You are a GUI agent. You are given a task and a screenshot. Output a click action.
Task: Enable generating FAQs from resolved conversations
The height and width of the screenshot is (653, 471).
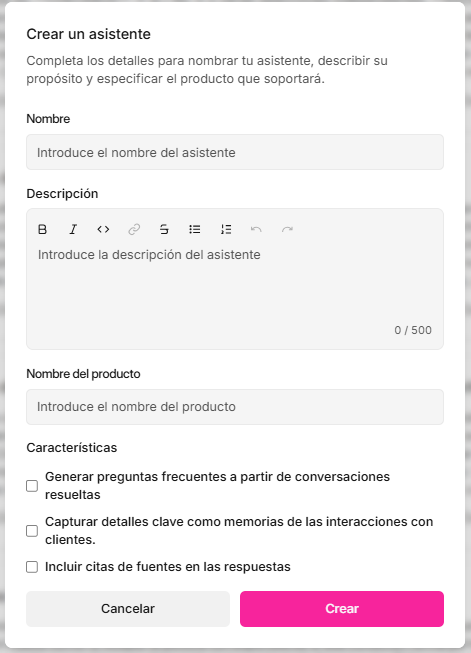tap(32, 486)
